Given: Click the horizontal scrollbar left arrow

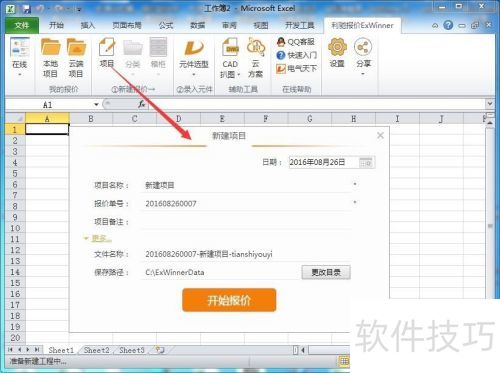Looking at the screenshot, I should pyautogui.click(x=303, y=350).
